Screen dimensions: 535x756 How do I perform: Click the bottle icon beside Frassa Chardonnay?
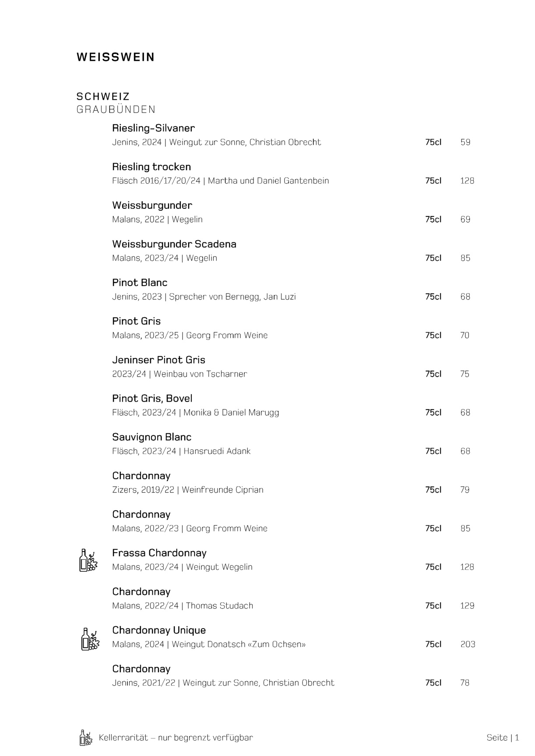(88, 560)
